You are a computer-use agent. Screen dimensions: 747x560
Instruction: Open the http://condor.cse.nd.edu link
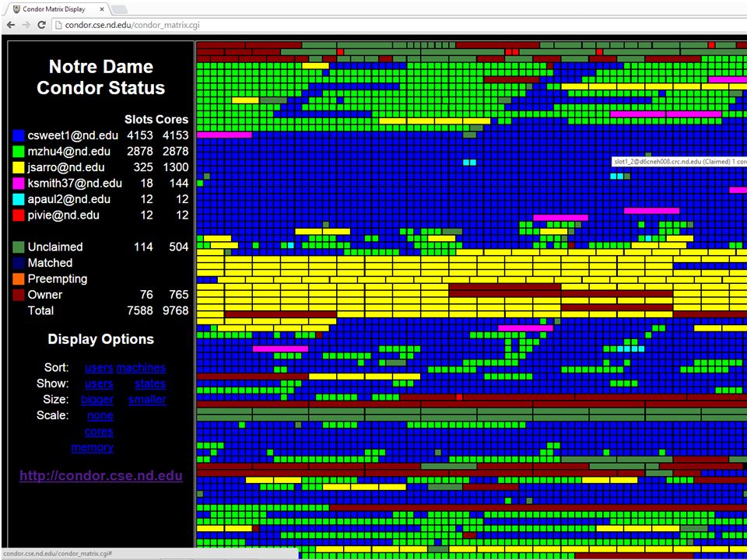(101, 476)
